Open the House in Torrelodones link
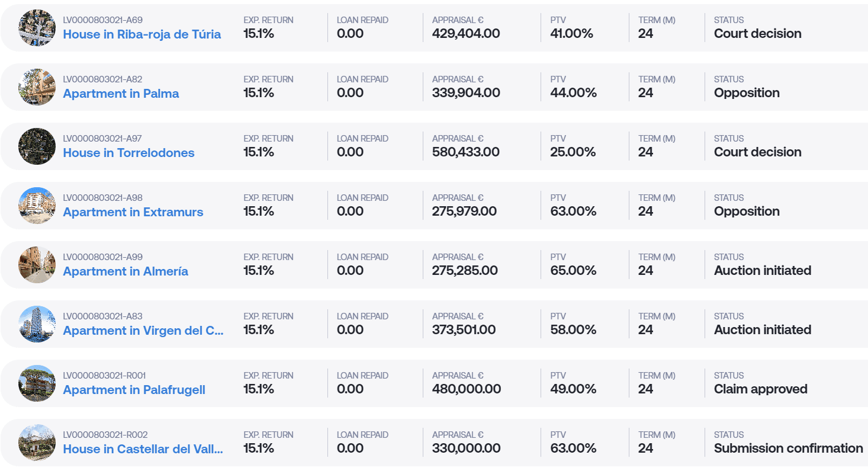The height and width of the screenshot is (474, 868). click(128, 153)
